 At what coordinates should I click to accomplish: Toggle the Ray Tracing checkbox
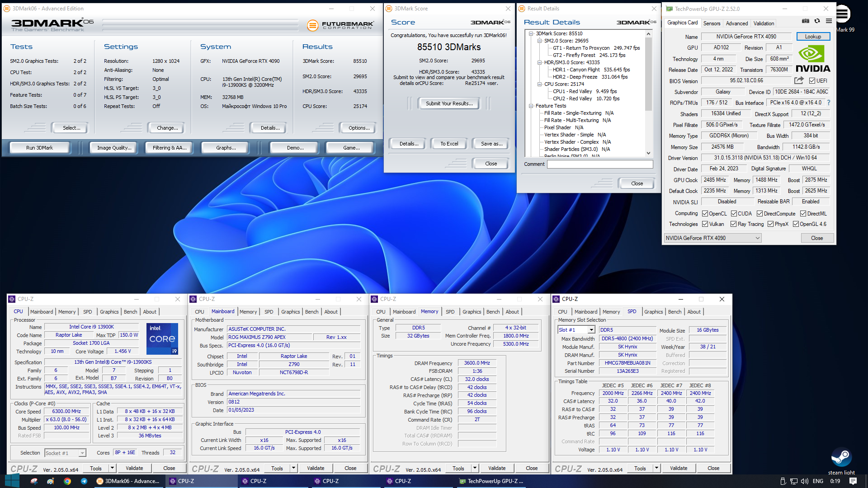coord(733,224)
